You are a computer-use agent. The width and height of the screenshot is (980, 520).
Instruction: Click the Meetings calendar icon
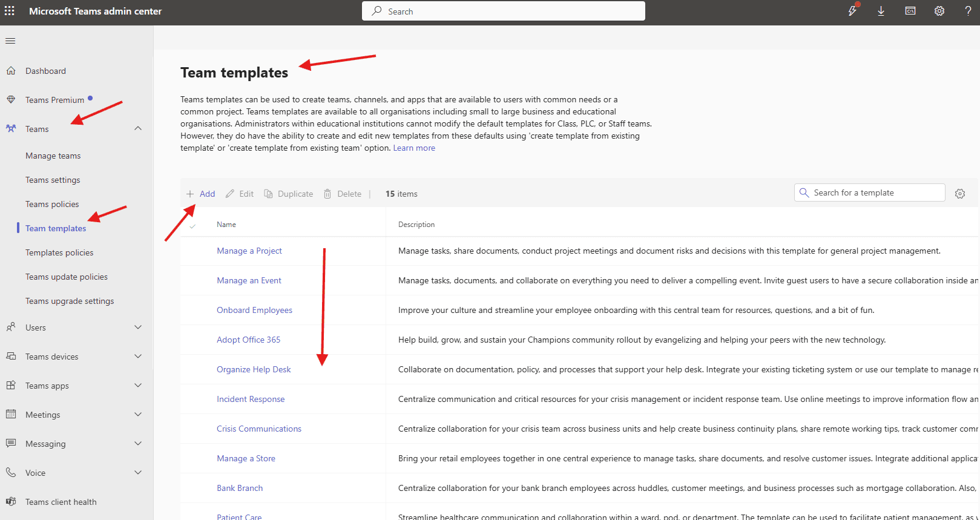coord(11,415)
